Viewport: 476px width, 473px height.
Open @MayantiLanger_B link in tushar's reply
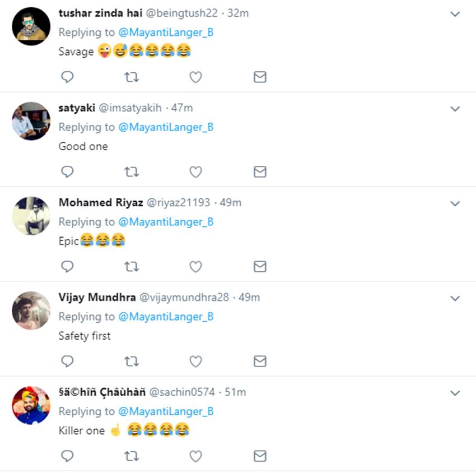click(166, 33)
